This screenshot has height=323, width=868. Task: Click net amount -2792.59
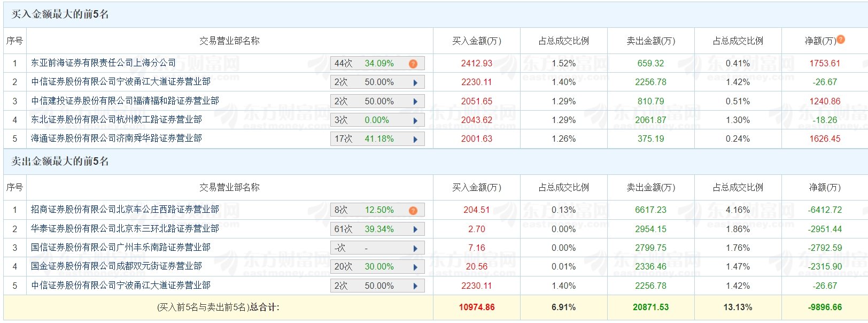coord(825,248)
